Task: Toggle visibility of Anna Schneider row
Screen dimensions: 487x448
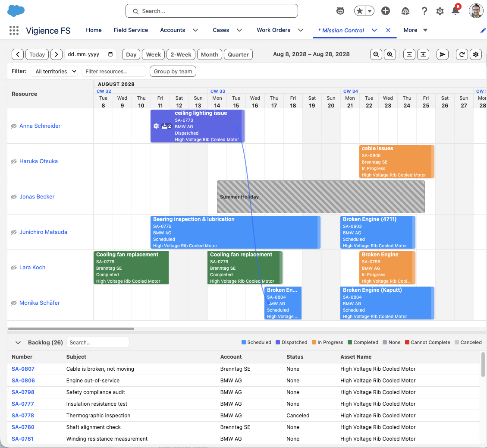Action: tap(14, 126)
